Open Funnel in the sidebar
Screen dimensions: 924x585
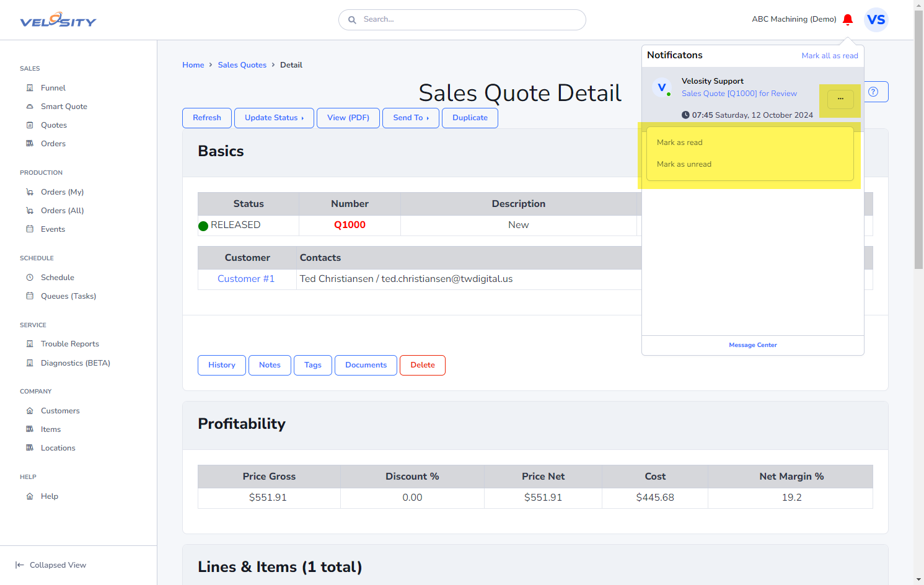53,88
